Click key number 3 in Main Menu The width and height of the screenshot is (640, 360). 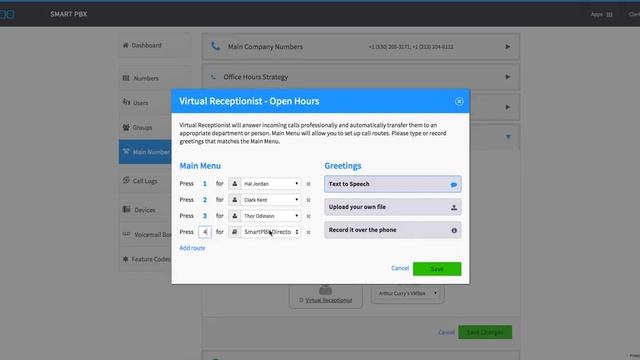pos(205,216)
